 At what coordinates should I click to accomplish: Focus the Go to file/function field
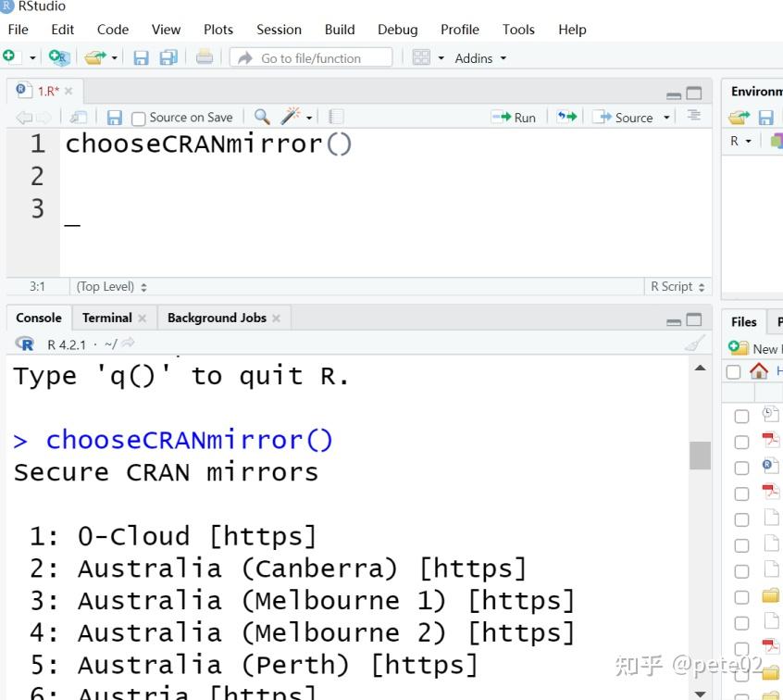click(x=311, y=58)
